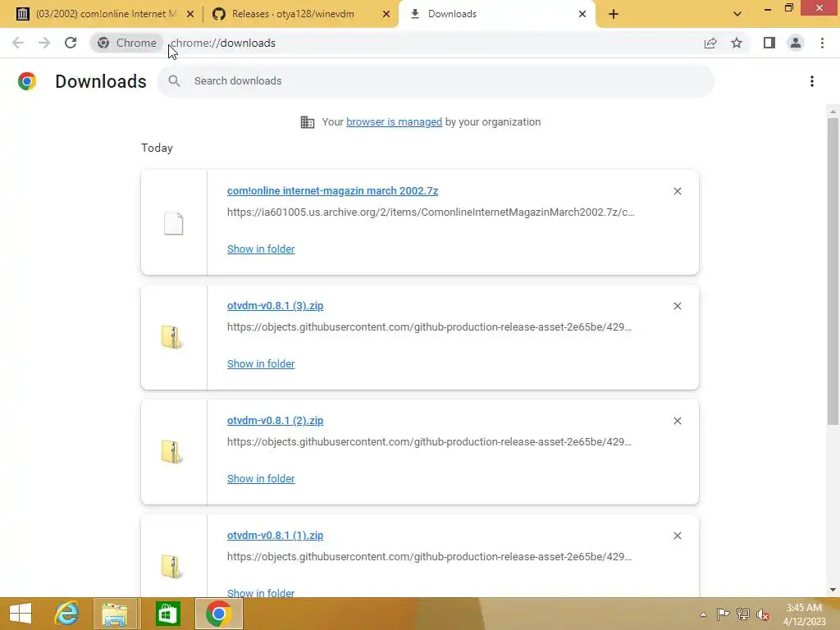Click the com!online 7z file icon
Viewport: 840px width, 630px height.
174,223
